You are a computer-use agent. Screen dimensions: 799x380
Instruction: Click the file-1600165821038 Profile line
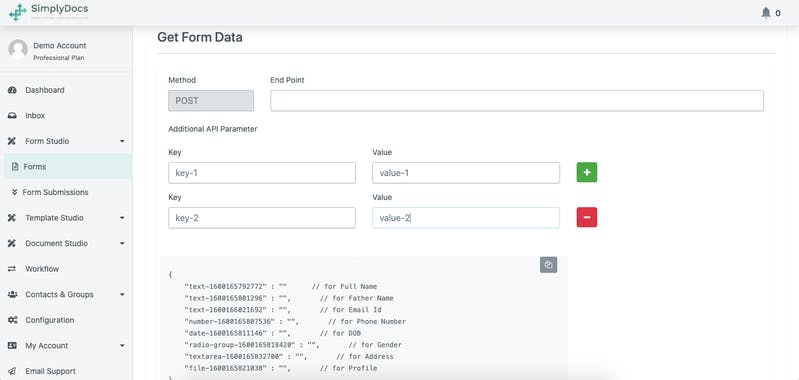281,368
